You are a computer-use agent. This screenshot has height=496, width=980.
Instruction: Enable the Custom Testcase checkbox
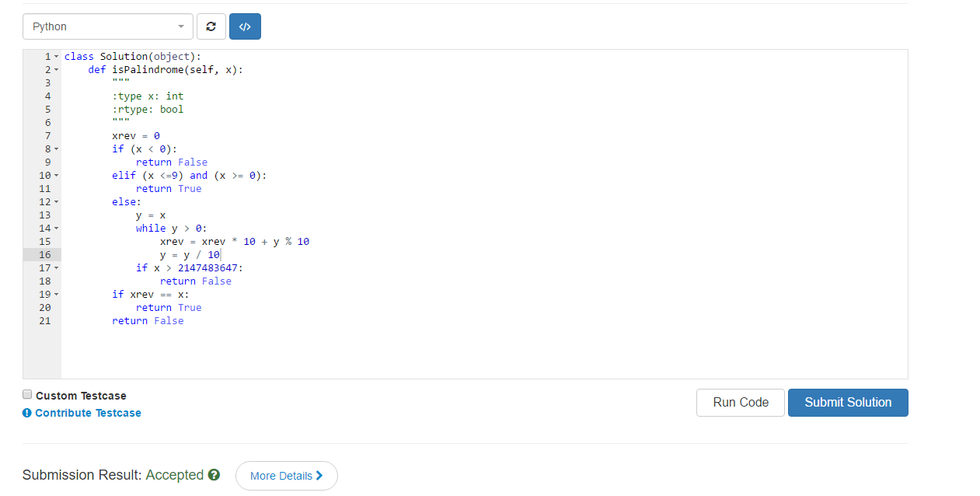click(x=27, y=395)
